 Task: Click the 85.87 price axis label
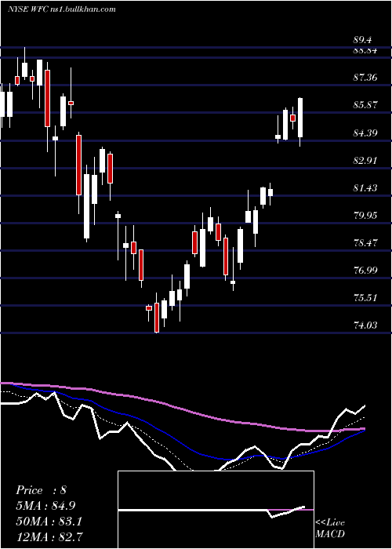tap(365, 104)
